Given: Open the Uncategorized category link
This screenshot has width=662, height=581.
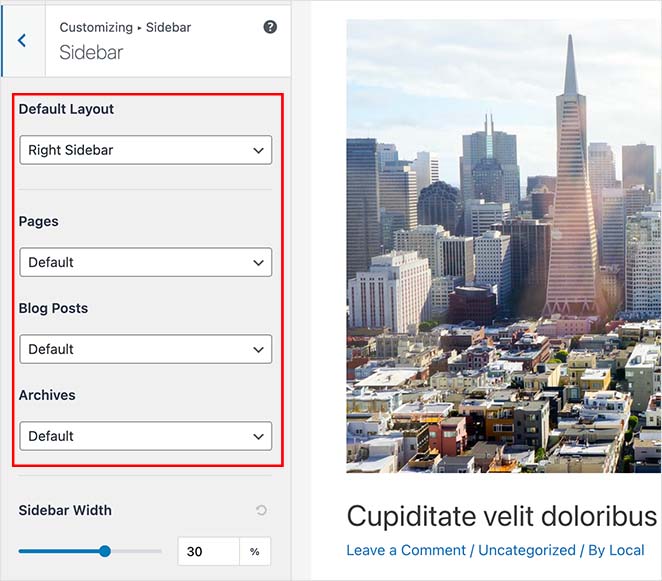Looking at the screenshot, I should tap(527, 550).
